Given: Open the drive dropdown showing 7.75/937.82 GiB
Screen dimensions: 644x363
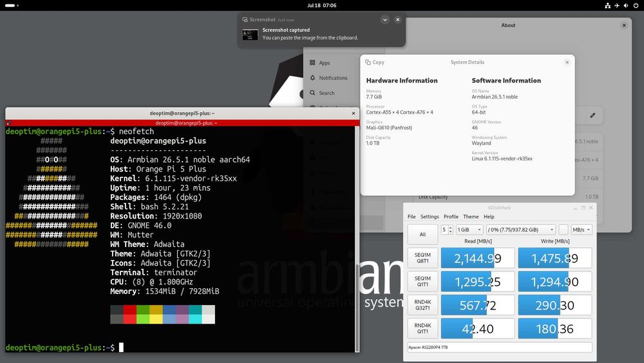Looking at the screenshot, I should (521, 230).
